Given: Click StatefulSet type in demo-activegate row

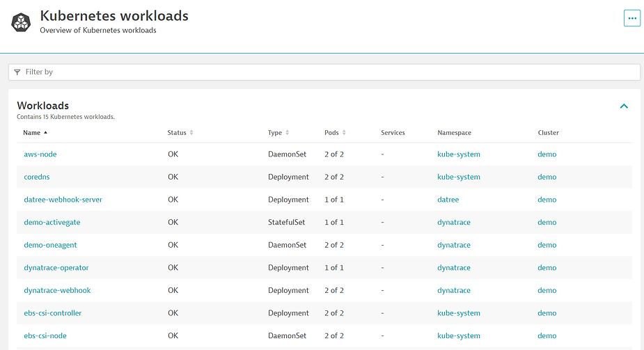Looking at the screenshot, I should 287,223.
